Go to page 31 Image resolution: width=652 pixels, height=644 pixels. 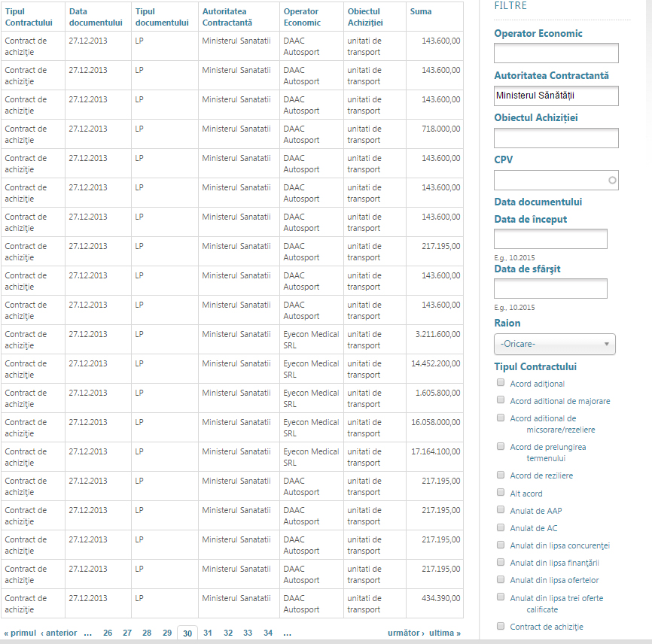(x=207, y=633)
